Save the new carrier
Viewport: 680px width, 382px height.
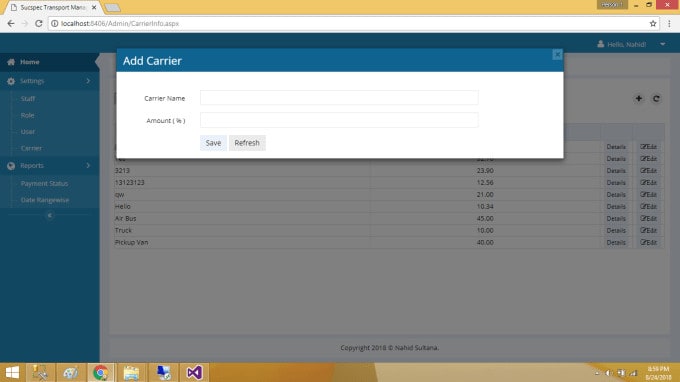point(213,143)
